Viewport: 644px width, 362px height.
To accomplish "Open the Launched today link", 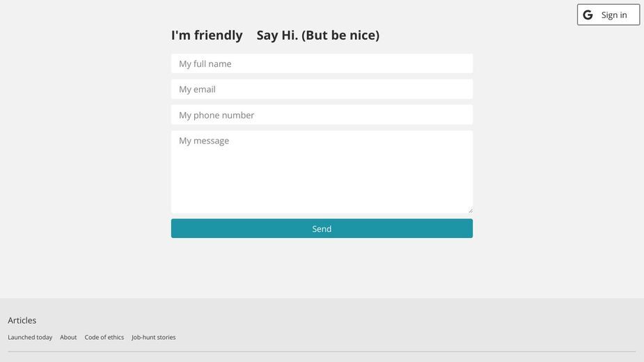I will [x=30, y=338].
